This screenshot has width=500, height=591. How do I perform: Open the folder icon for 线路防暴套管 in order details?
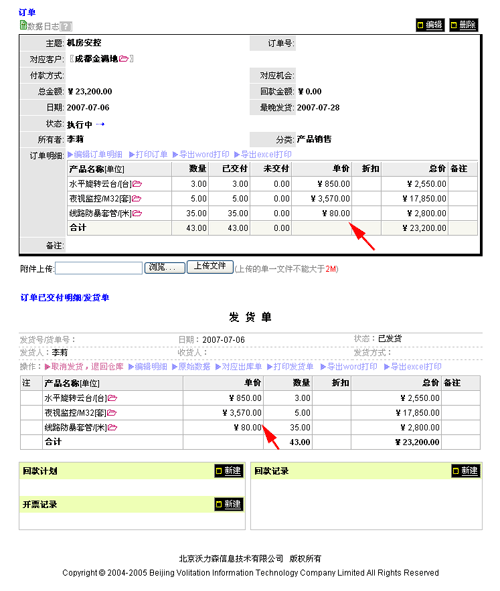137,213
